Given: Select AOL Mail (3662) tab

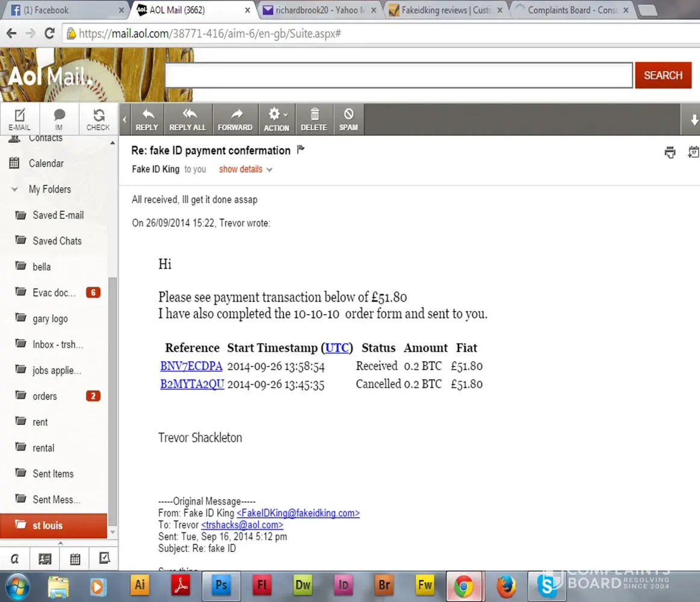Looking at the screenshot, I should pyautogui.click(x=193, y=10).
